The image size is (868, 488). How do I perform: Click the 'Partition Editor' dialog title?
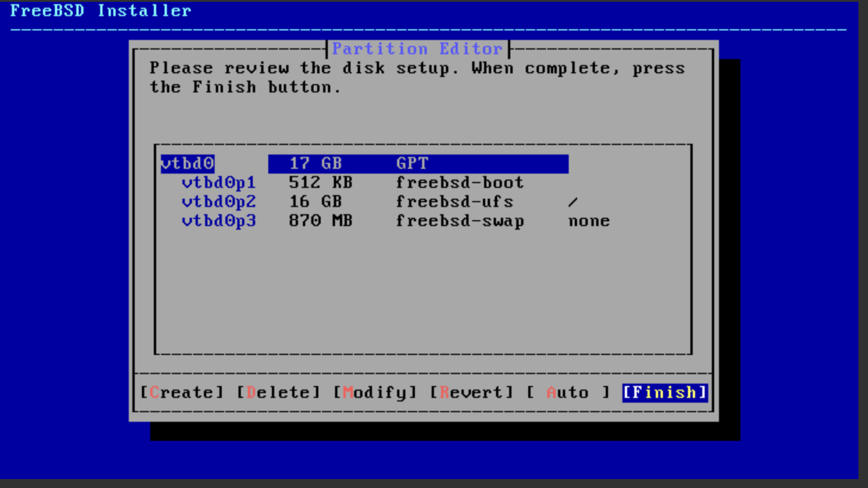pyautogui.click(x=417, y=48)
